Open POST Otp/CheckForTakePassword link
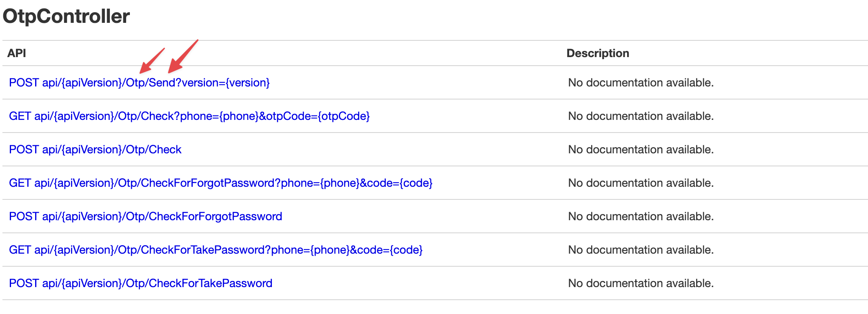 coord(140,283)
